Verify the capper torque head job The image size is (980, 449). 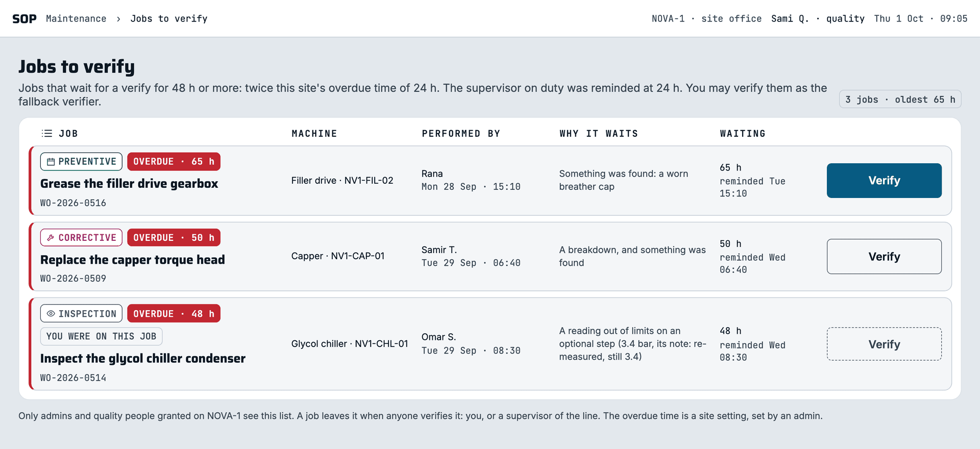click(x=884, y=257)
